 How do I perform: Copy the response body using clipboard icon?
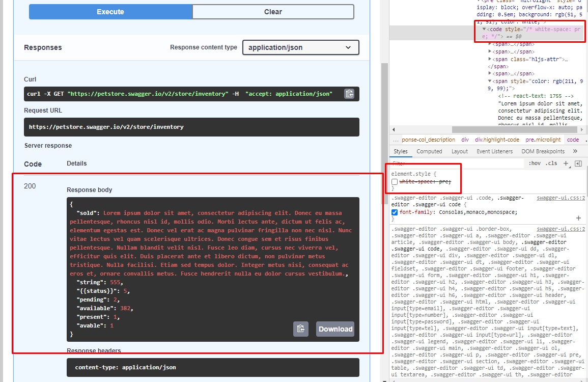pyautogui.click(x=300, y=329)
